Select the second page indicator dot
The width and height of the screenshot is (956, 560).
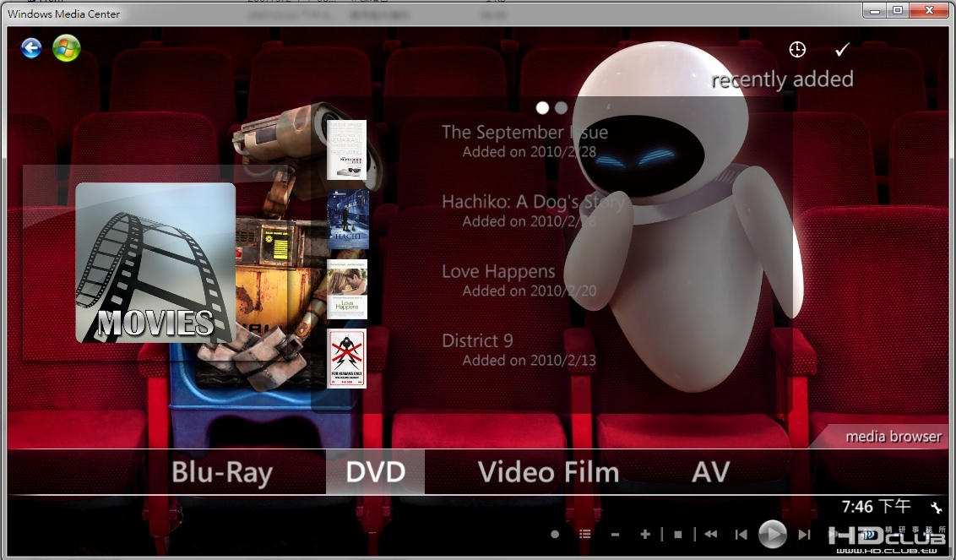click(x=561, y=108)
